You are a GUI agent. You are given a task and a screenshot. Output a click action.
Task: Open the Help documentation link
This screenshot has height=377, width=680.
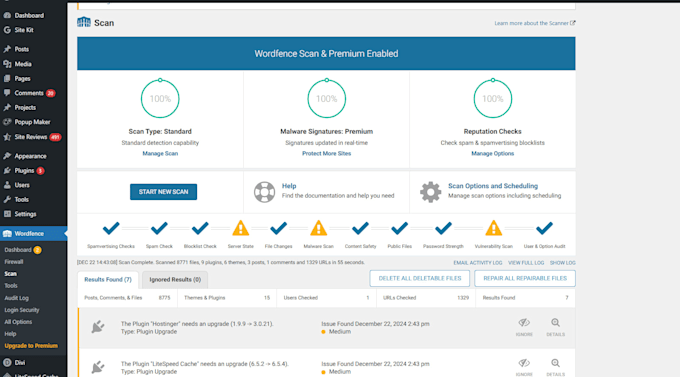(289, 186)
